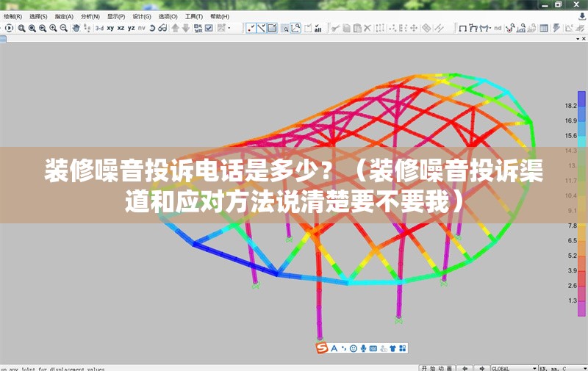Image resolution: width=588 pixels, height=371 pixels.
Task: Select all objects icon labeled 'all'
Action: [318, 28]
